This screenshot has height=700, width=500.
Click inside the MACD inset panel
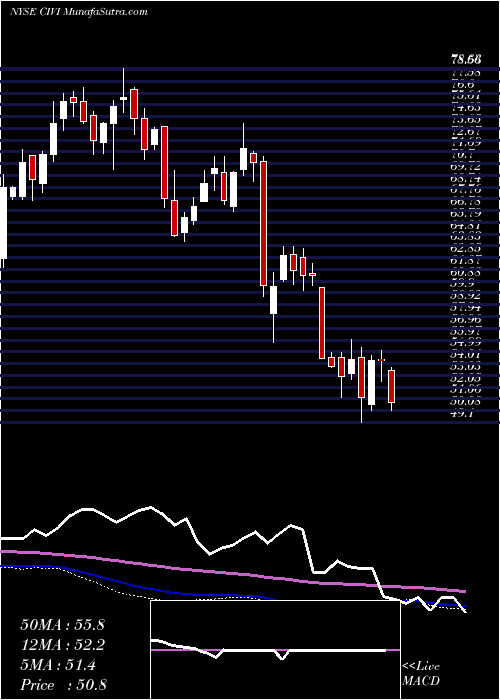pos(275,650)
